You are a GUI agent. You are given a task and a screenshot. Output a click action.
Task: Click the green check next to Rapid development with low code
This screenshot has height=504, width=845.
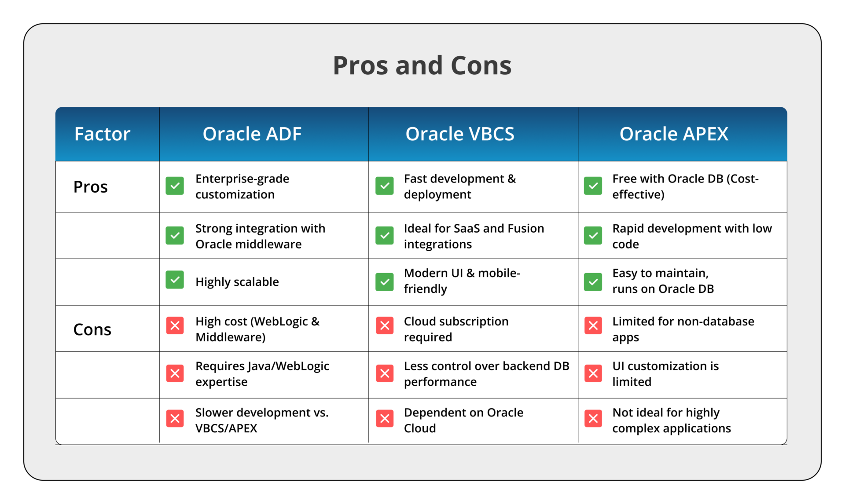(x=593, y=236)
